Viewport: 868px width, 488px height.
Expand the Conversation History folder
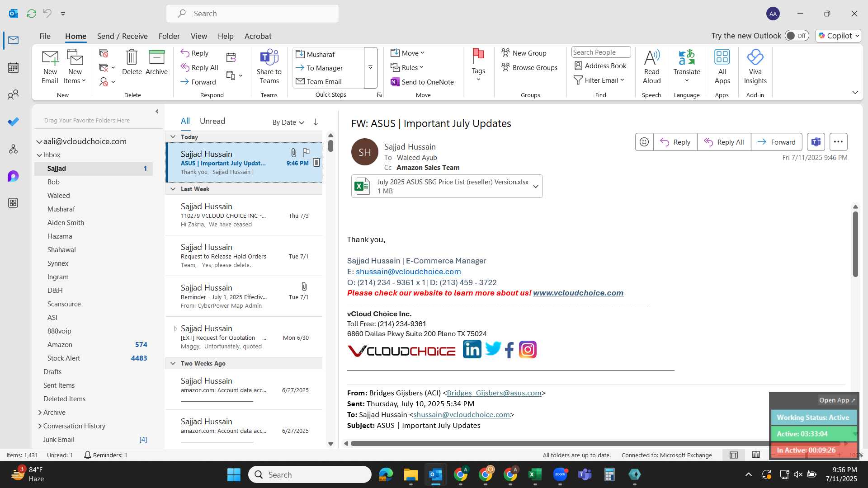(40, 426)
